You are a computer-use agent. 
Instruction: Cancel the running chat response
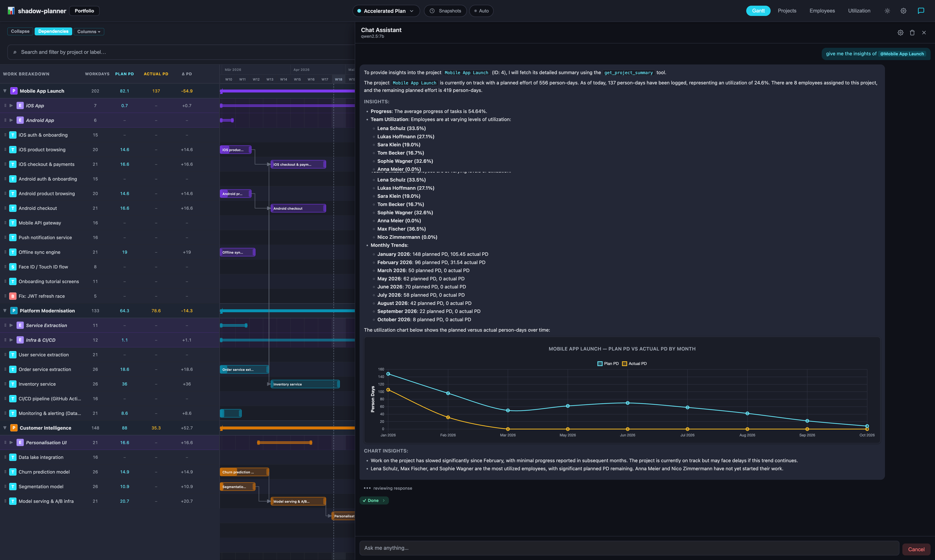pyautogui.click(x=916, y=549)
